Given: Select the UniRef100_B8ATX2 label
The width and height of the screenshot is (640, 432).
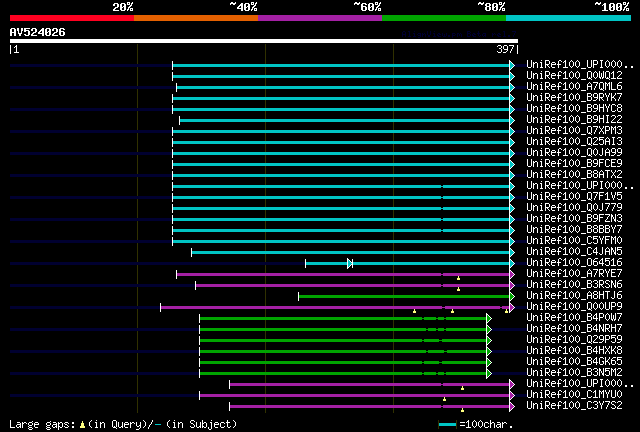Looking at the screenshot, I should (574, 174).
